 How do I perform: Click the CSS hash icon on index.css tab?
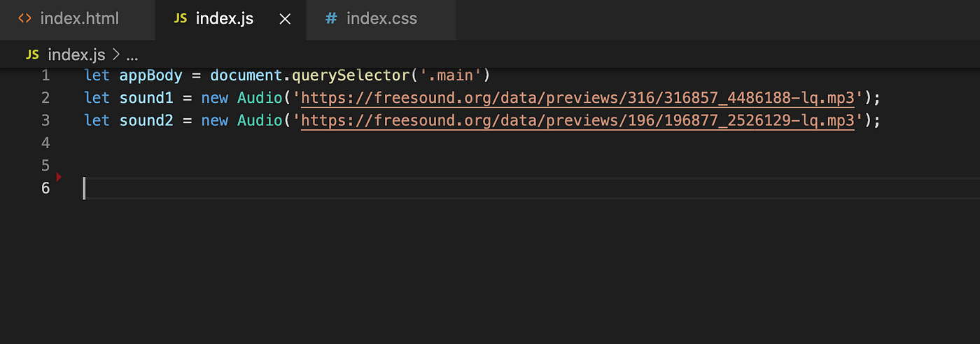pos(331,19)
